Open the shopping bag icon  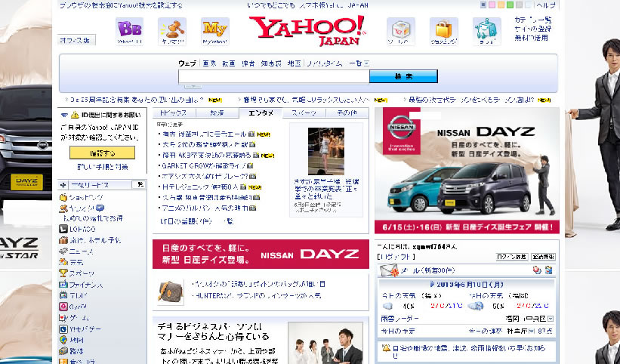[443, 31]
